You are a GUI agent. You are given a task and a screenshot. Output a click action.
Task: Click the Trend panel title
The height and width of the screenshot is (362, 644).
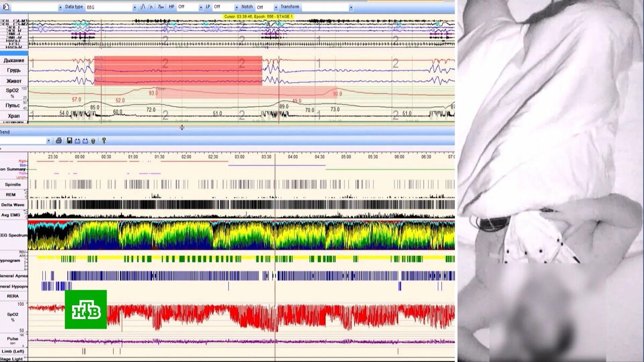[x=4, y=131]
